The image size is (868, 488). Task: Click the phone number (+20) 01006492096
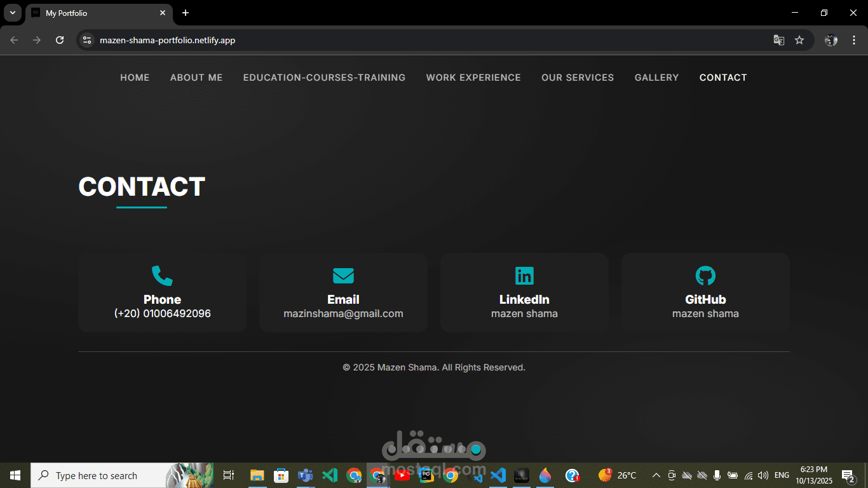(162, 314)
